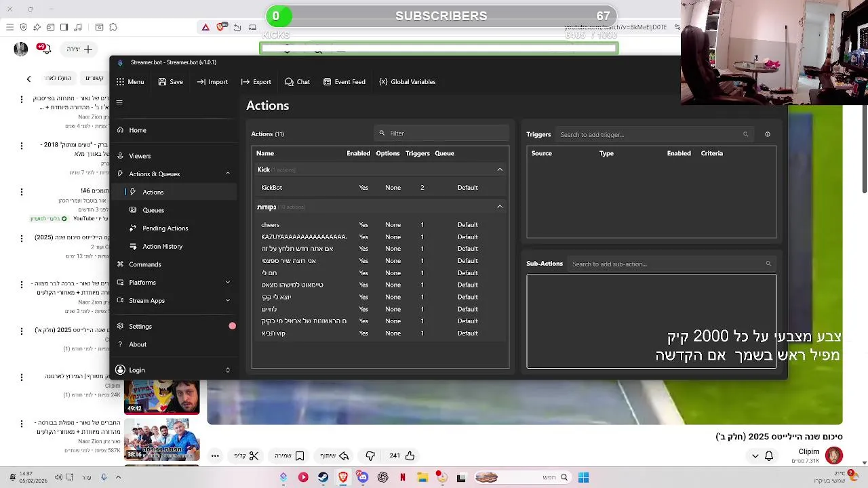Select the KickBot action row
Screen dimensions: 868x488
point(380,188)
